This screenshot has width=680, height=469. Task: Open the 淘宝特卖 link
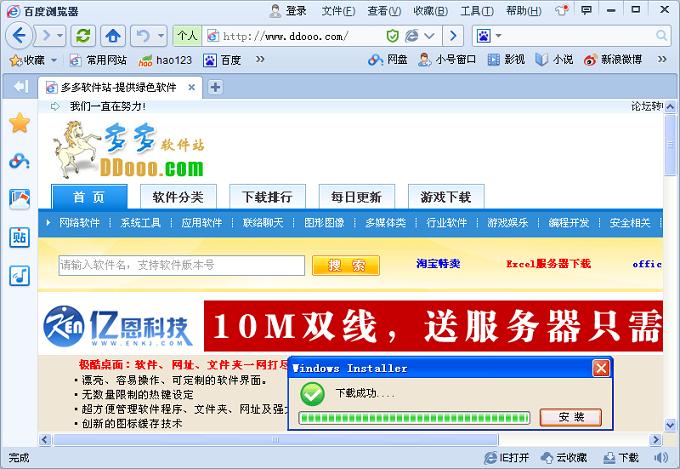click(x=438, y=263)
